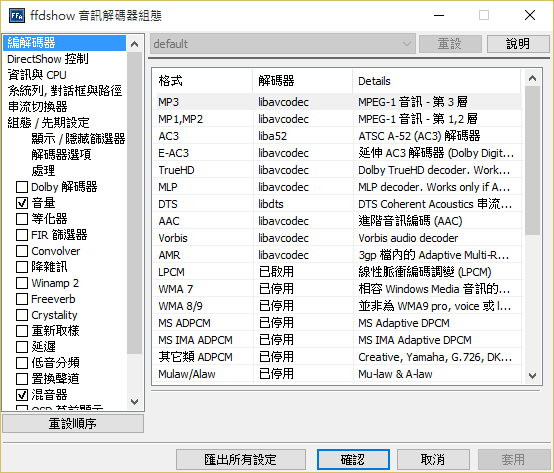Screen dimensions: 554x473
Task: Open the default preset dropdown
Action: point(283,44)
